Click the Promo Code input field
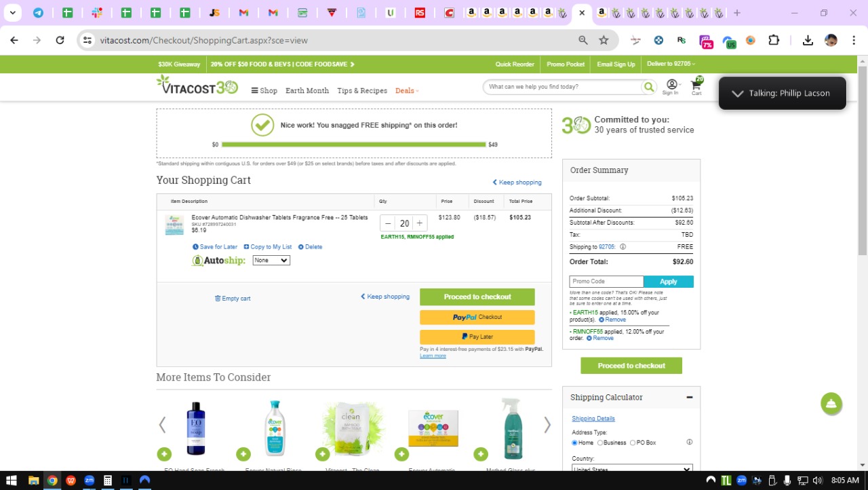 606,282
